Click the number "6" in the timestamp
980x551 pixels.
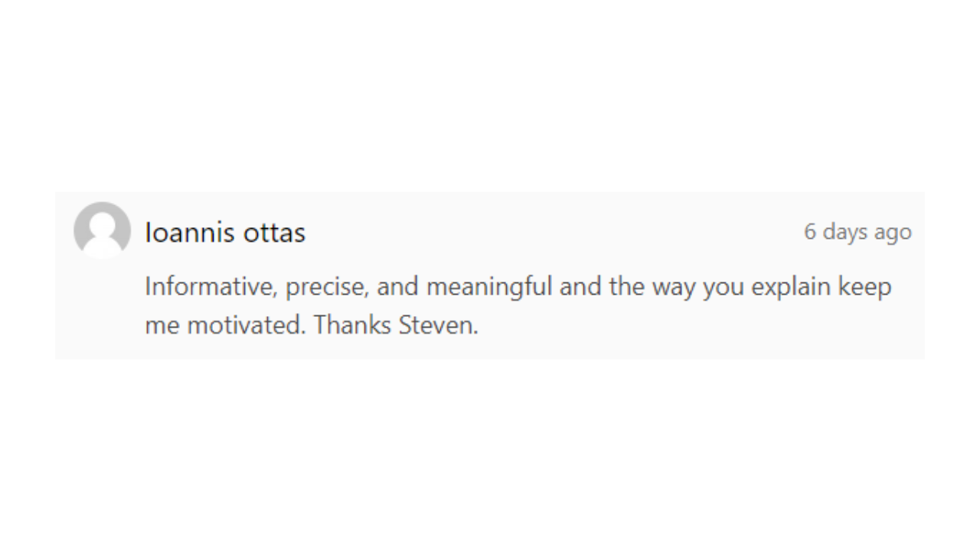(810, 231)
